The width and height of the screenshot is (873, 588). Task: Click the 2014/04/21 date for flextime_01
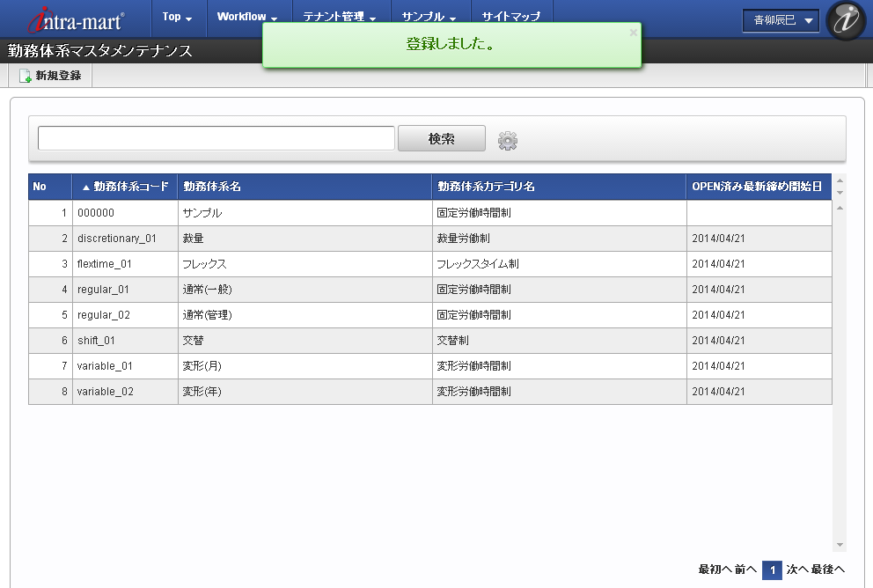tap(759, 264)
